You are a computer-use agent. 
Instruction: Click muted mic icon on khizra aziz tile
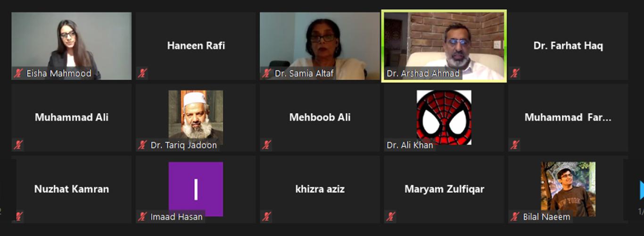click(267, 217)
